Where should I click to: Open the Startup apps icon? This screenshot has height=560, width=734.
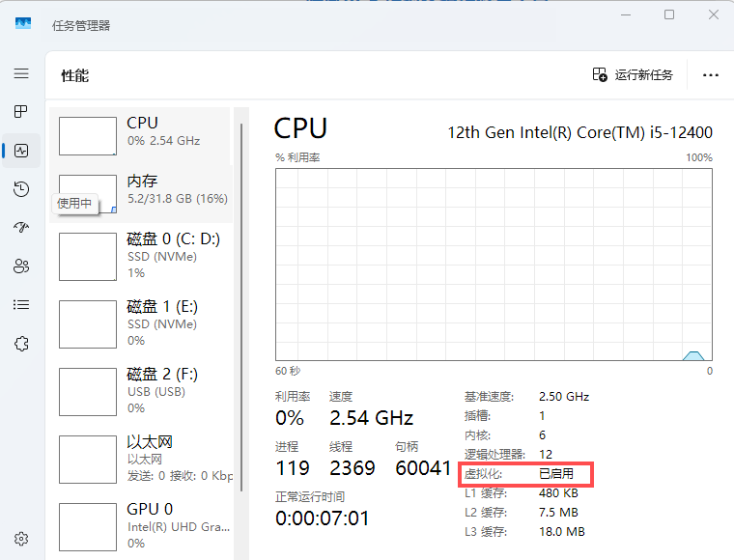coord(21,228)
